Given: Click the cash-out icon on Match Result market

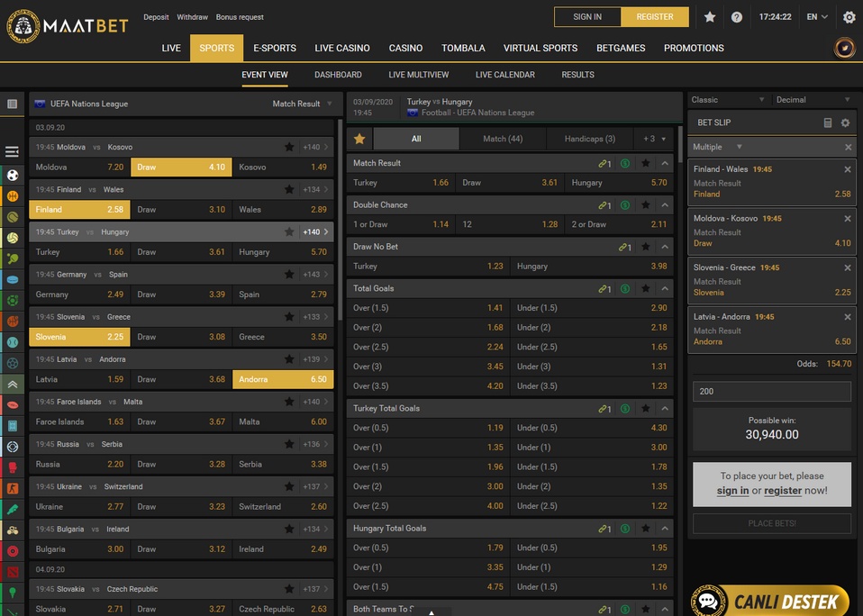Looking at the screenshot, I should [x=624, y=164].
